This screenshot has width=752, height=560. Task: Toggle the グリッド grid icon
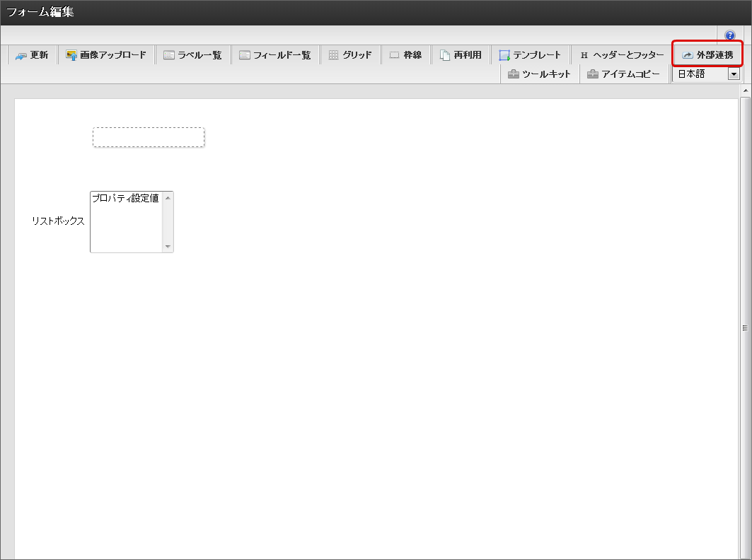[333, 55]
